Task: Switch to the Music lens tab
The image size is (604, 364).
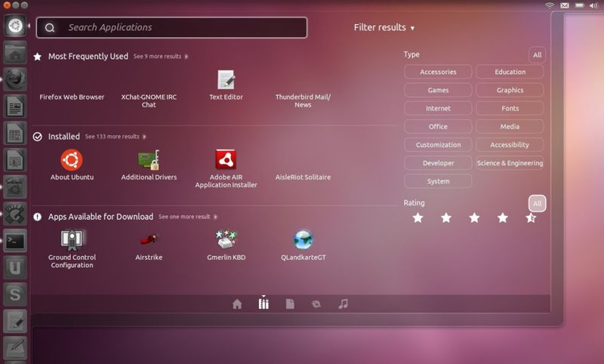Action: pos(343,304)
